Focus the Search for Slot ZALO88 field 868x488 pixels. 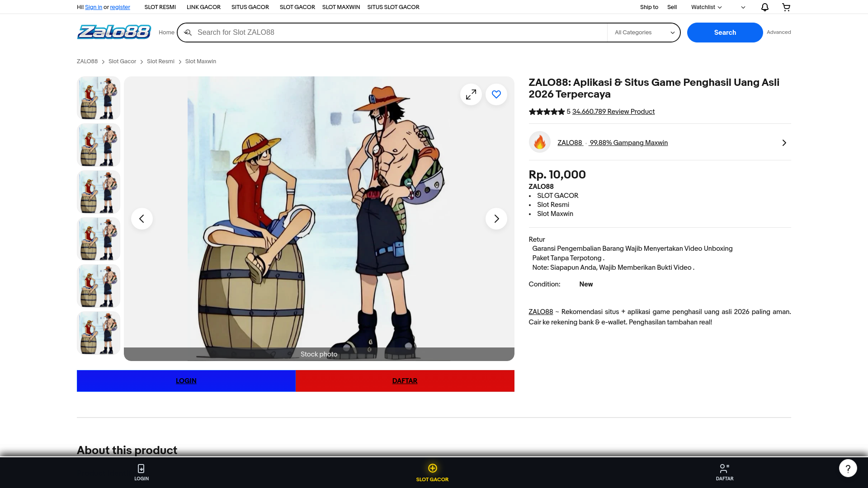click(x=400, y=33)
